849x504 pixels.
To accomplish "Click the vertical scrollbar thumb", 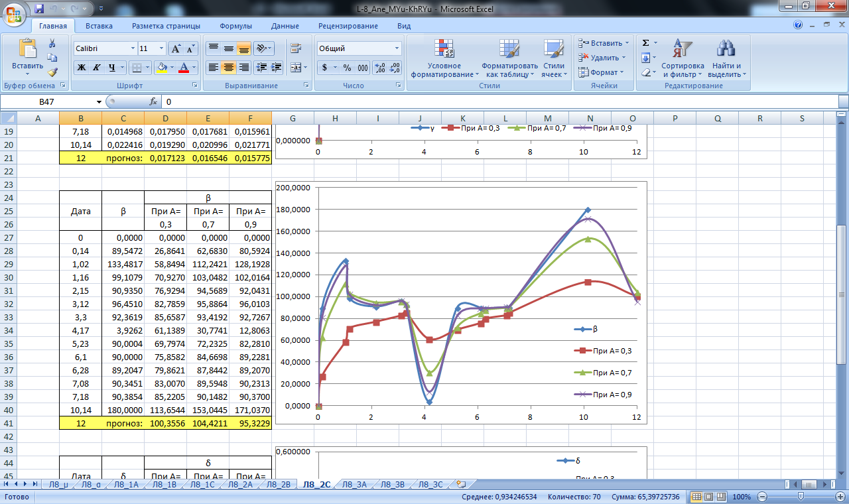I will (x=843, y=294).
